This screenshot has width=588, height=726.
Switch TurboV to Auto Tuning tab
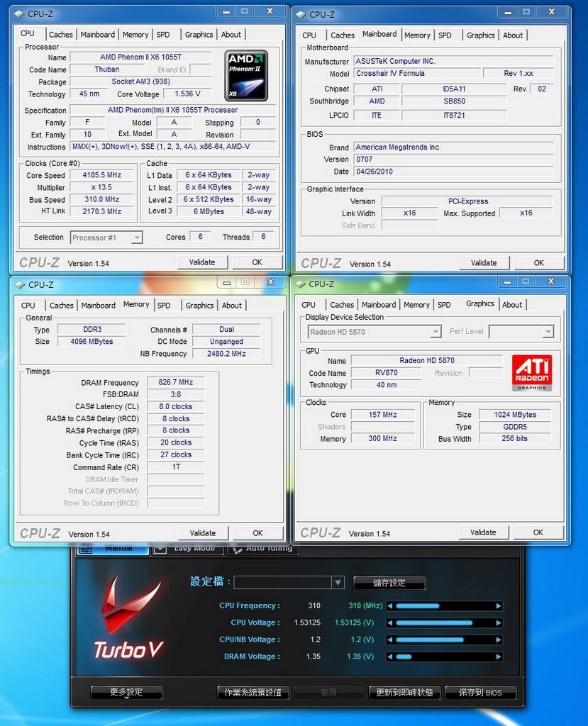[x=263, y=549]
